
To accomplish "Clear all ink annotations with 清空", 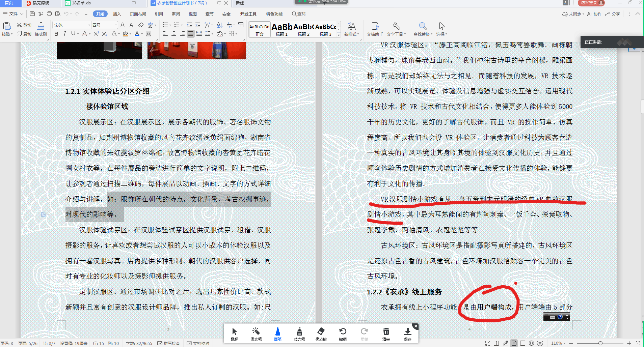I will pyautogui.click(x=386, y=334).
